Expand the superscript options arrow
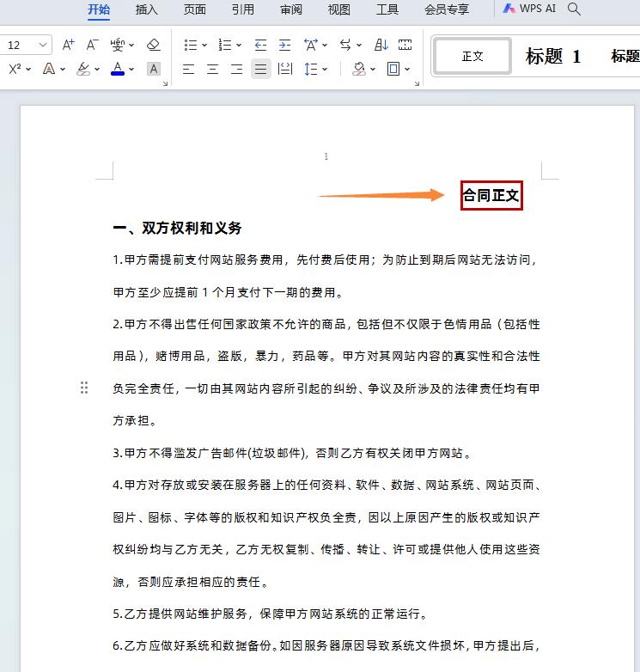This screenshot has width=640, height=672. click(x=28, y=69)
